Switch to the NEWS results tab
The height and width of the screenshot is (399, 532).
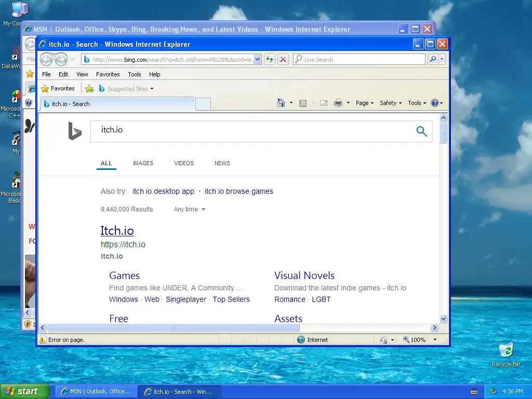(x=222, y=163)
